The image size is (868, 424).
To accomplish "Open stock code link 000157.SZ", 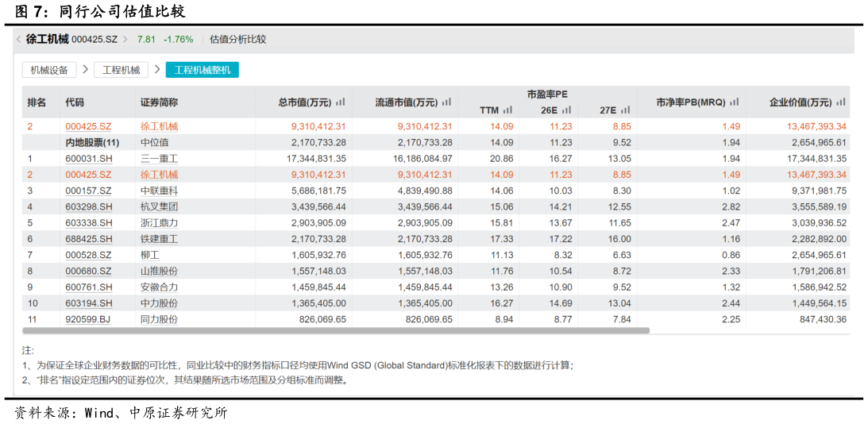I will tap(89, 191).
